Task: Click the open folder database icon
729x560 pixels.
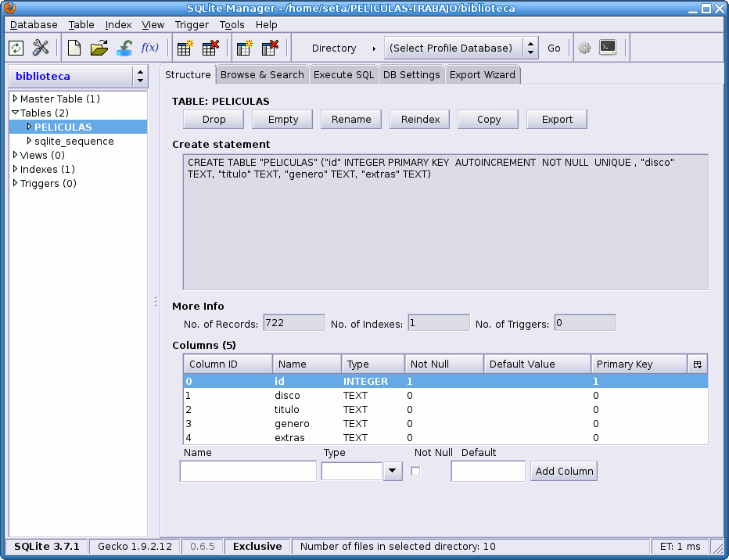Action: click(x=99, y=48)
